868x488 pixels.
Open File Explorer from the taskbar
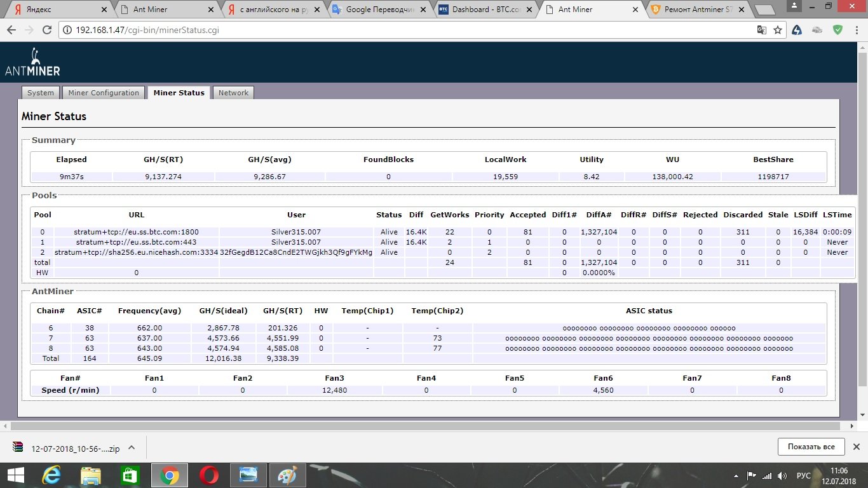90,475
